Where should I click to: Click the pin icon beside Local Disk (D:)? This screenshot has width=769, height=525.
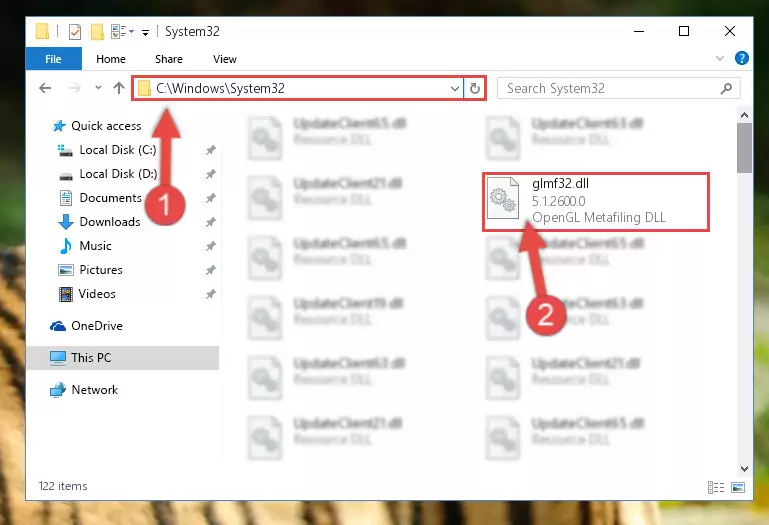pyautogui.click(x=210, y=174)
